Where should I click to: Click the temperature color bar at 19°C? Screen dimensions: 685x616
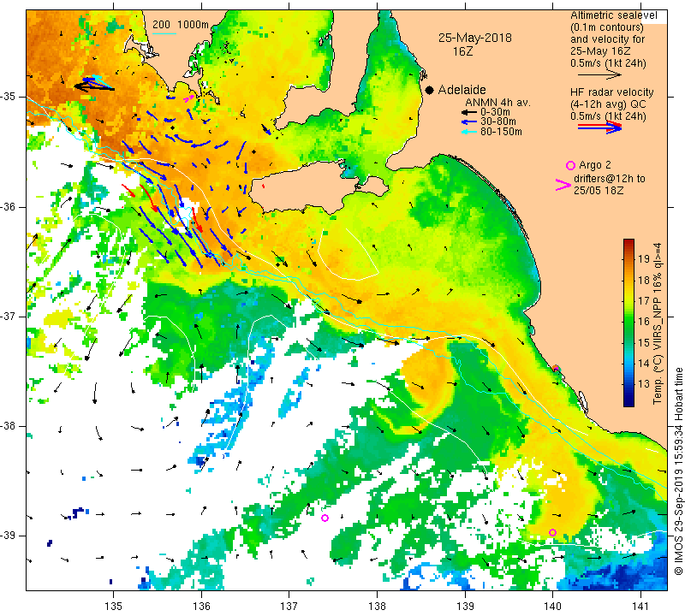[628, 258]
